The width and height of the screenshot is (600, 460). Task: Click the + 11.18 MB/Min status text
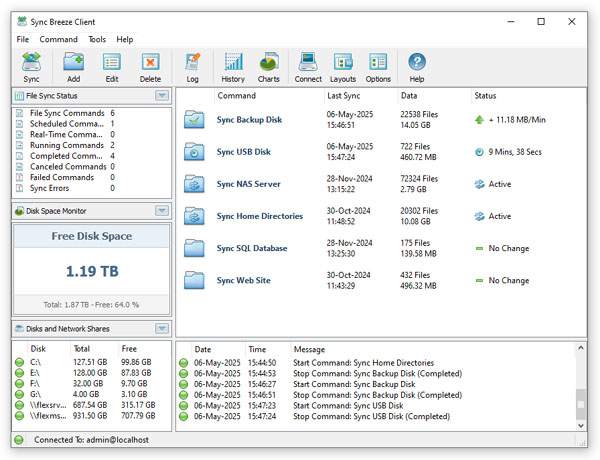click(x=517, y=120)
